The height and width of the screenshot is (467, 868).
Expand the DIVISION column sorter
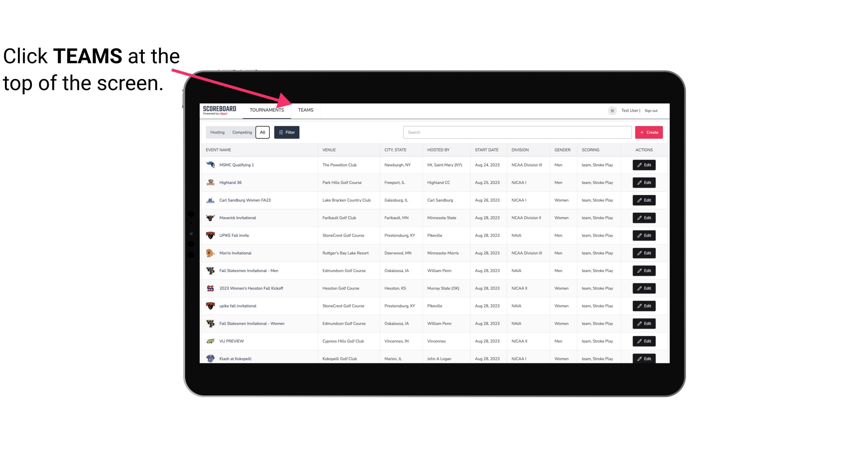[520, 149]
